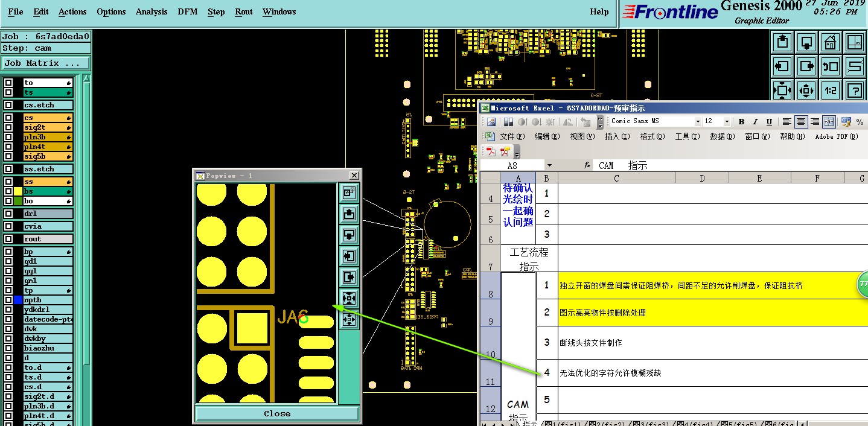Viewport: 868px width, 426px height.
Task: Popview zoom out icon
Action: tap(349, 319)
